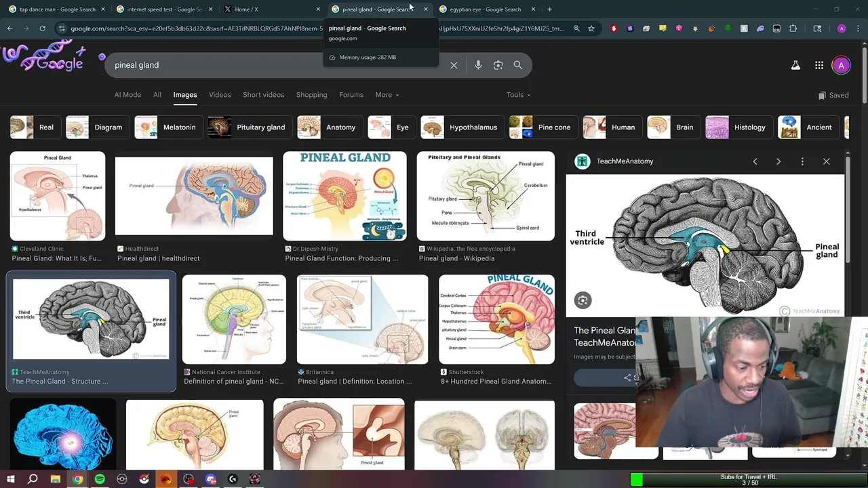This screenshot has width=868, height=488.
Task: Search by image using the Lens camera icon
Action: [498, 65]
